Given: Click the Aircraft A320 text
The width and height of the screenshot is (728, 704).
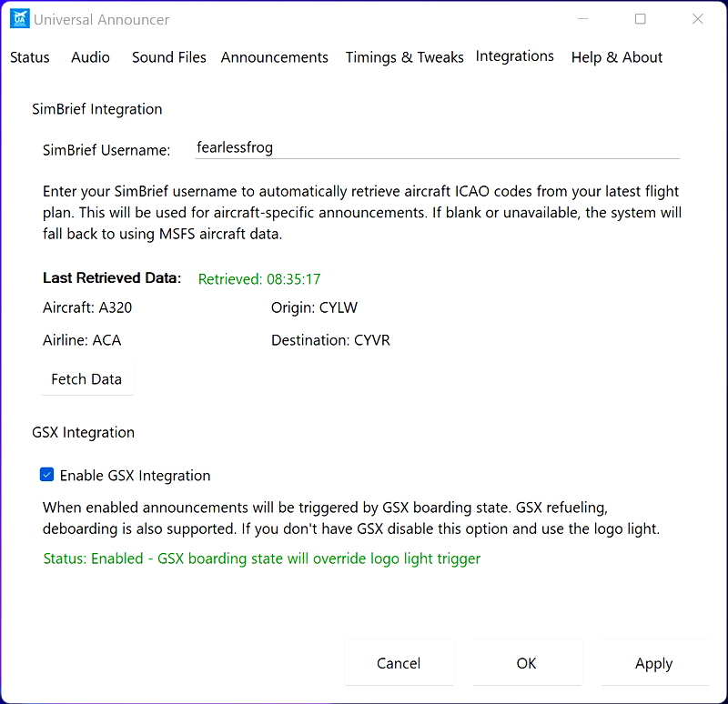Looking at the screenshot, I should (87, 307).
